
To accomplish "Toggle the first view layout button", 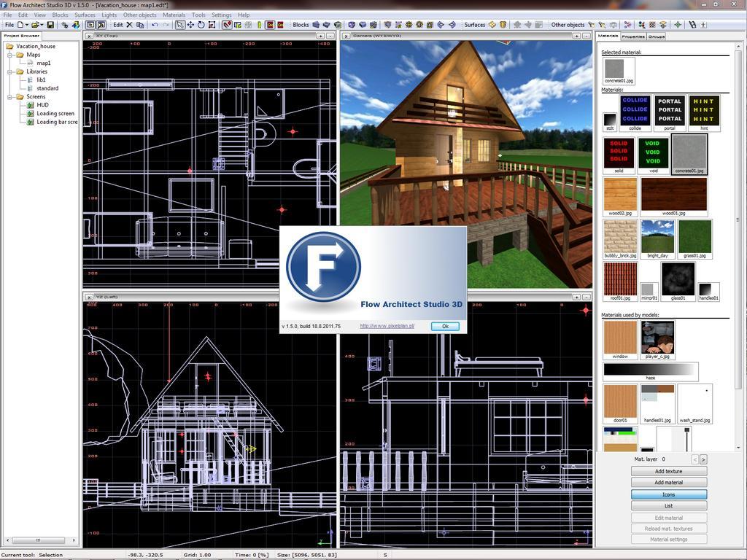I will coord(90,25).
